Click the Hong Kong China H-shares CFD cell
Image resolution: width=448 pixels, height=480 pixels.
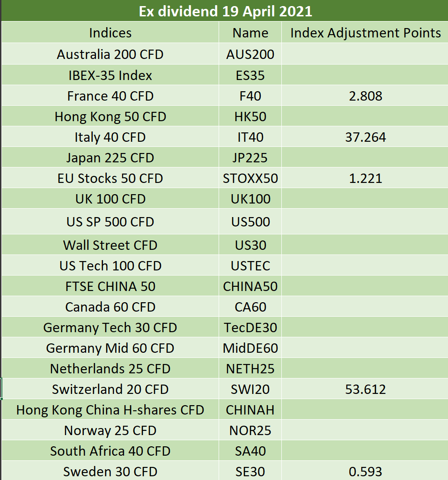110,409
